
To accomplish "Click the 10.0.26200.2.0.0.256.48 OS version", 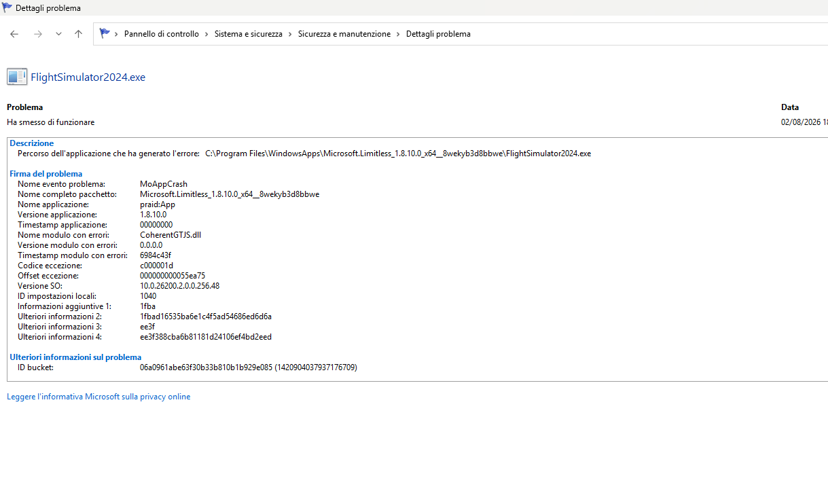I will (x=180, y=286).
